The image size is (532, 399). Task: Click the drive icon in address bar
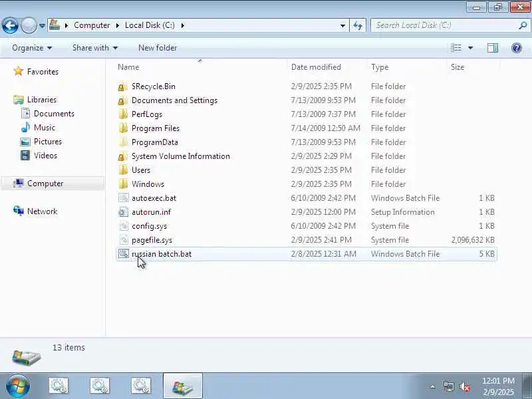click(x=55, y=25)
